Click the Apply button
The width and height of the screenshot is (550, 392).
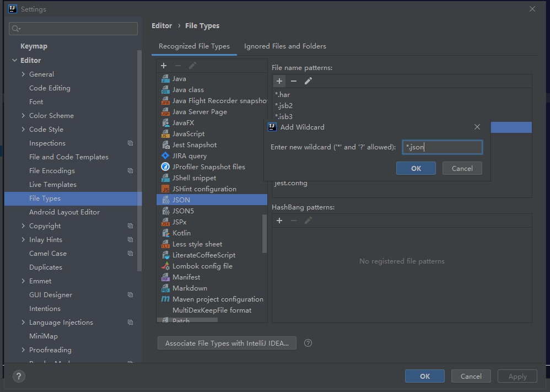[517, 376]
